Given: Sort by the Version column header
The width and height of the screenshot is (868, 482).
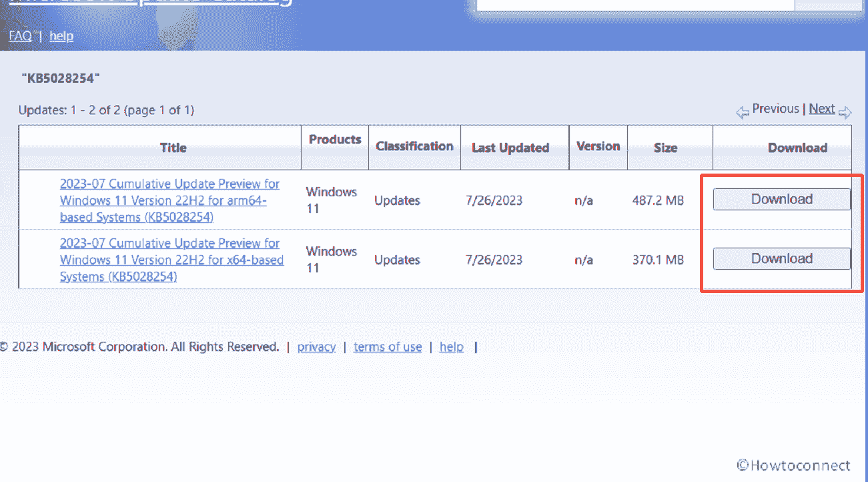Looking at the screenshot, I should point(598,146).
